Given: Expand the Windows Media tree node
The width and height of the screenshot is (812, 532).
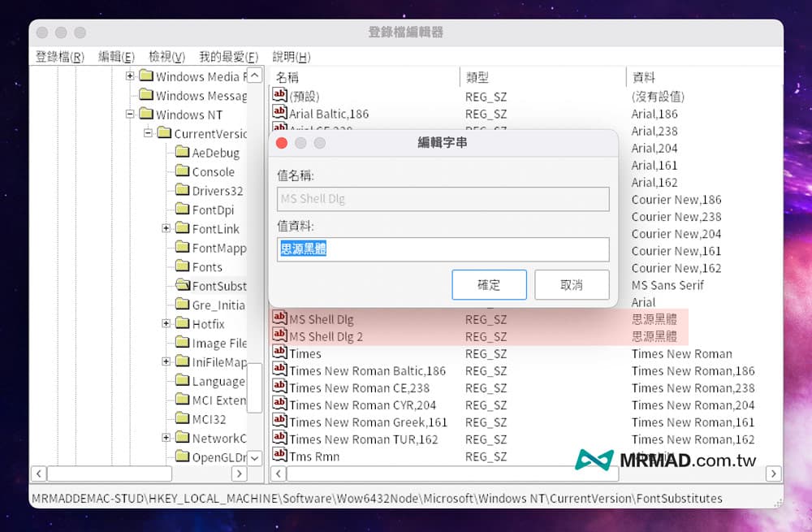Looking at the screenshot, I should (130, 76).
